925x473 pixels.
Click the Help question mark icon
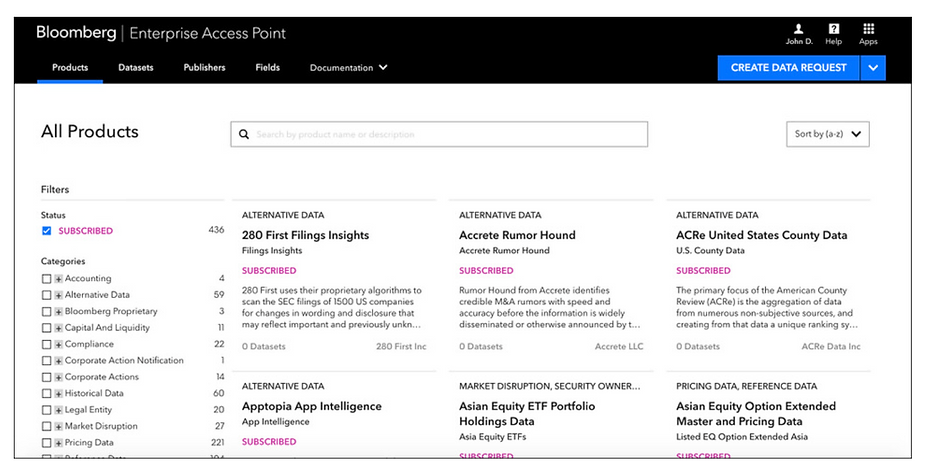pyautogui.click(x=833, y=29)
